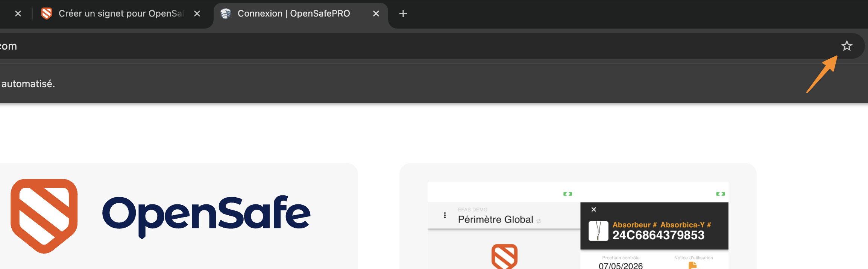Image resolution: width=868 pixels, height=269 pixels.
Task: Open the Notice d'utilisation document icon
Action: pyautogui.click(x=692, y=266)
